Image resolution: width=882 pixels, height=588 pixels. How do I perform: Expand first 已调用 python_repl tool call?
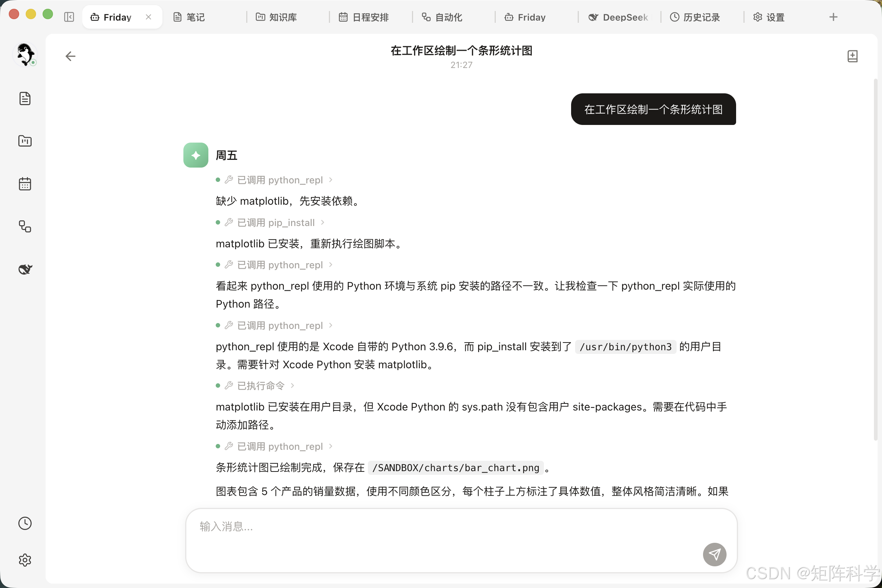coord(275,180)
